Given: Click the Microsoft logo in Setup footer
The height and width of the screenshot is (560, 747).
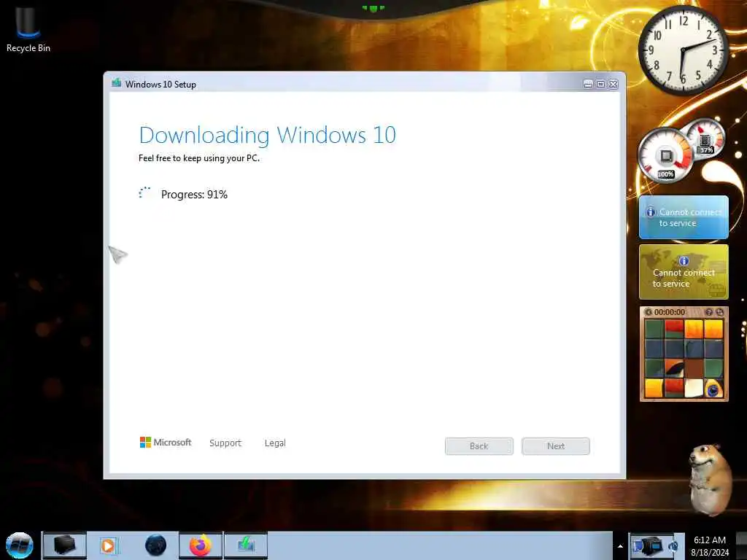Looking at the screenshot, I should coord(166,443).
